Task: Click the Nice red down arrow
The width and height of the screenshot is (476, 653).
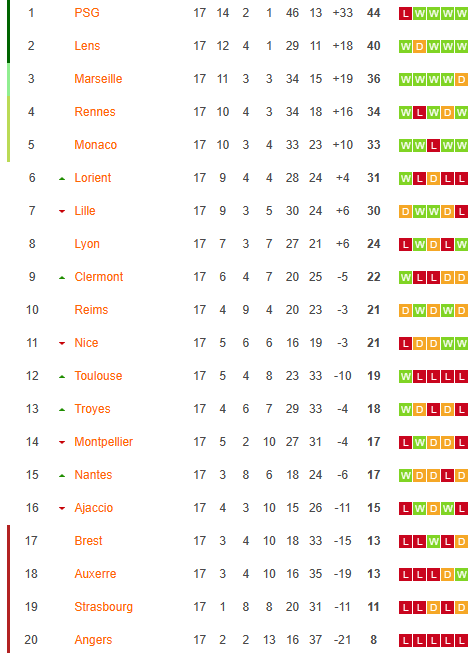Action: 62,344
